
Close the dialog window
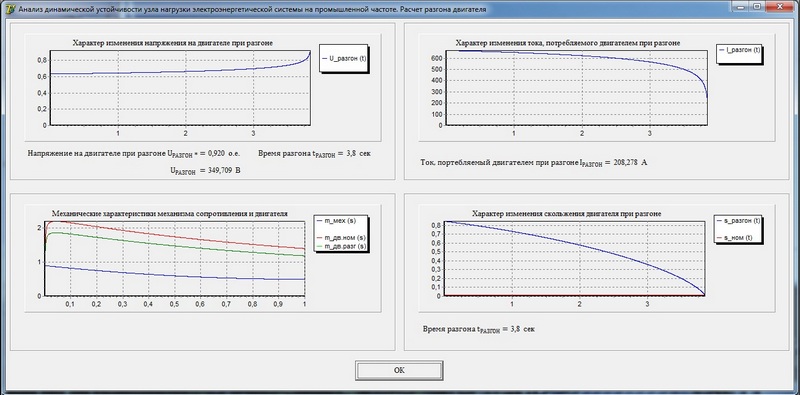pos(781,7)
